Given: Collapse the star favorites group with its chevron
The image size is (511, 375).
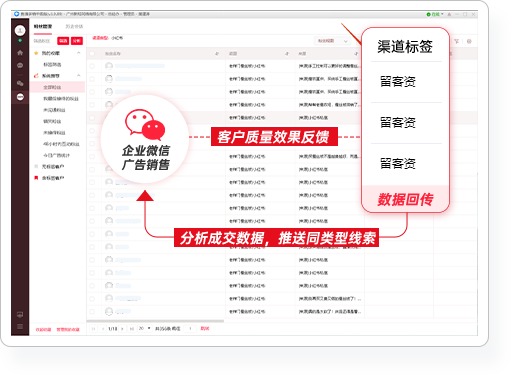Looking at the screenshot, I should point(79,53).
